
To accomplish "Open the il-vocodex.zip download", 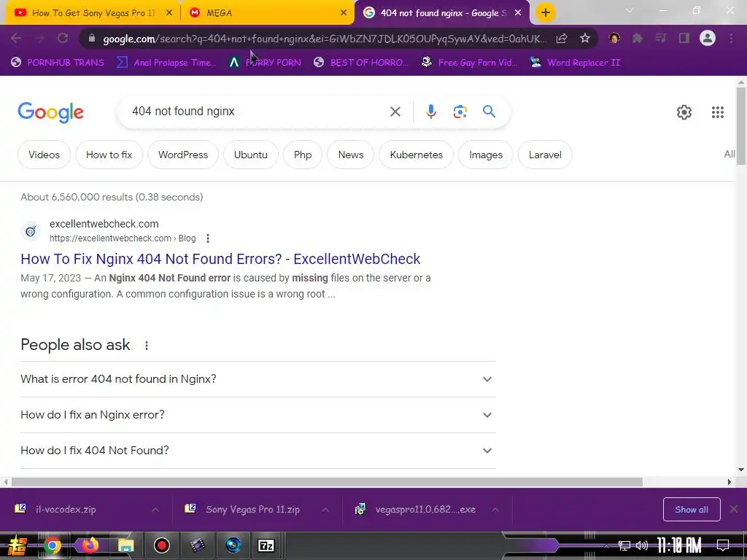I will click(66, 510).
